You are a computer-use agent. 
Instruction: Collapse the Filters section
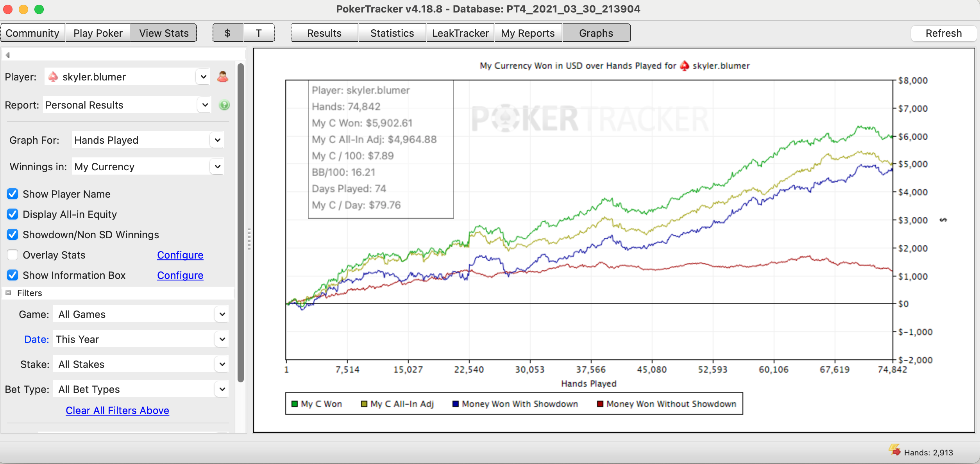pos(8,293)
